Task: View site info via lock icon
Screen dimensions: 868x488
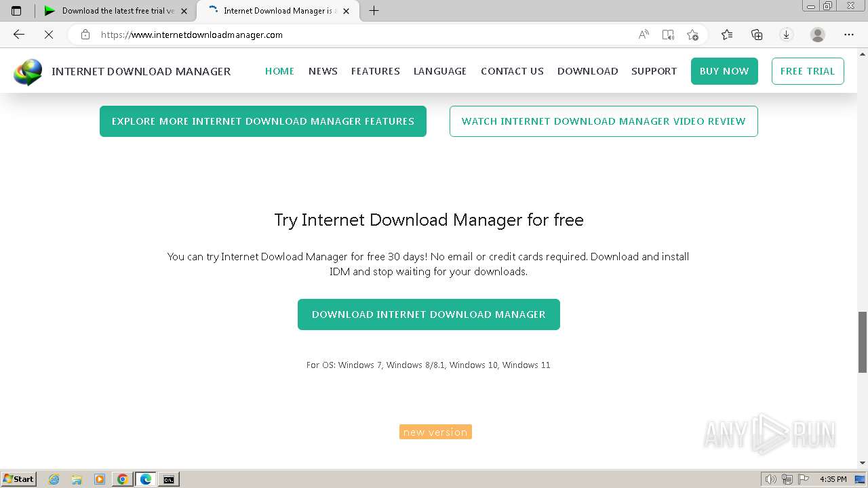Action: [85, 35]
